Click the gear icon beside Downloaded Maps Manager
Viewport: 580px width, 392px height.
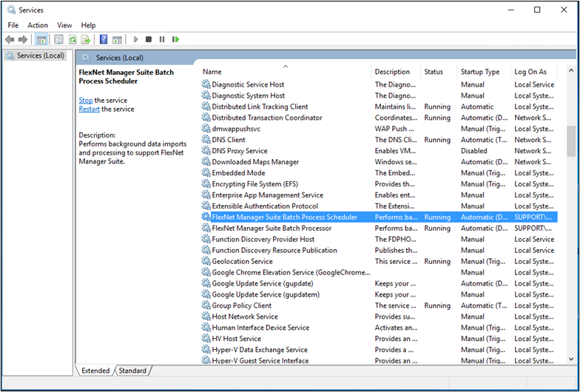tap(206, 161)
